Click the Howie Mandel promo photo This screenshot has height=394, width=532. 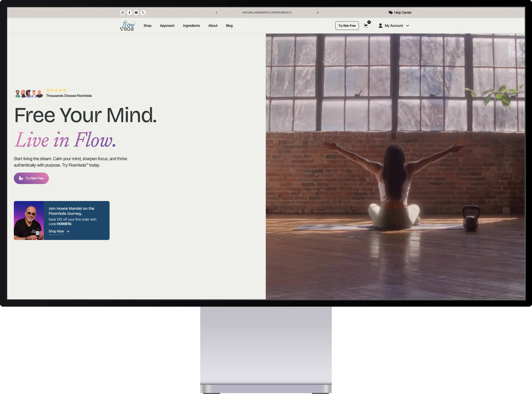tap(29, 221)
